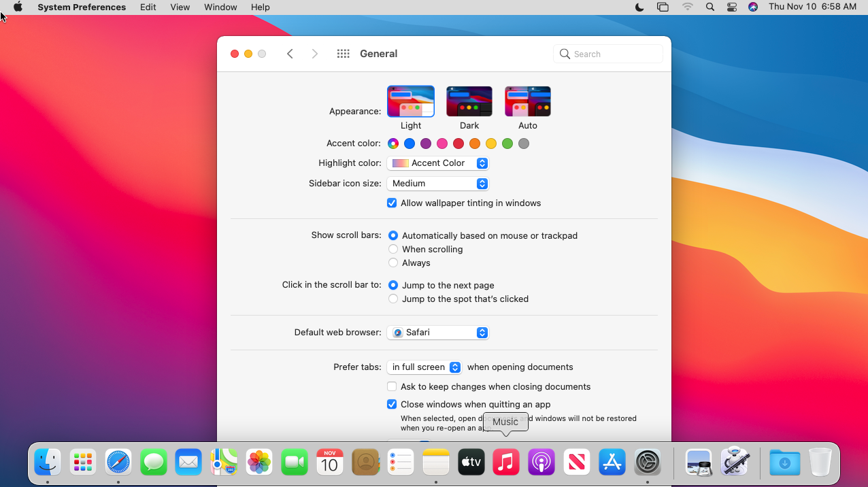This screenshot has width=868, height=487.
Task: Launch the News app in the Dock
Action: tap(577, 463)
